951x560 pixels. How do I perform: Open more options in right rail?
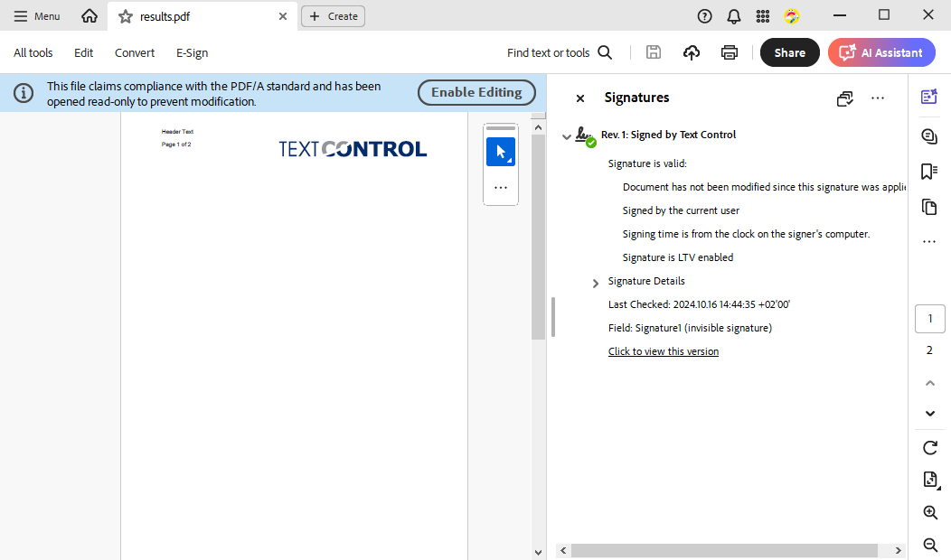[929, 242]
